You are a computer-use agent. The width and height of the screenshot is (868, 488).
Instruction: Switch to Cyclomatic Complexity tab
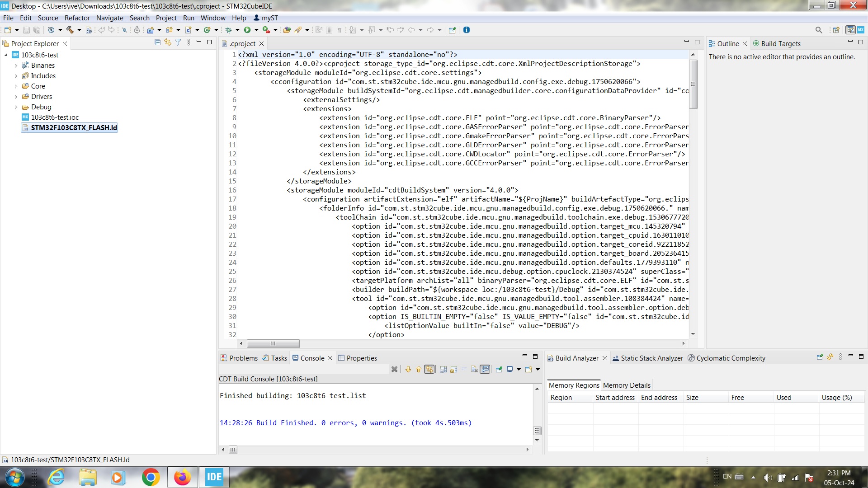pos(726,358)
